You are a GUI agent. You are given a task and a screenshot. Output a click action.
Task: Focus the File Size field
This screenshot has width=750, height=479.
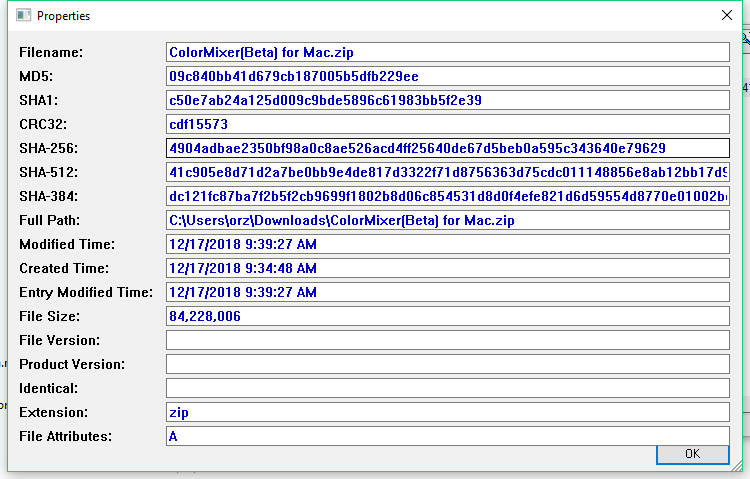[x=447, y=316]
